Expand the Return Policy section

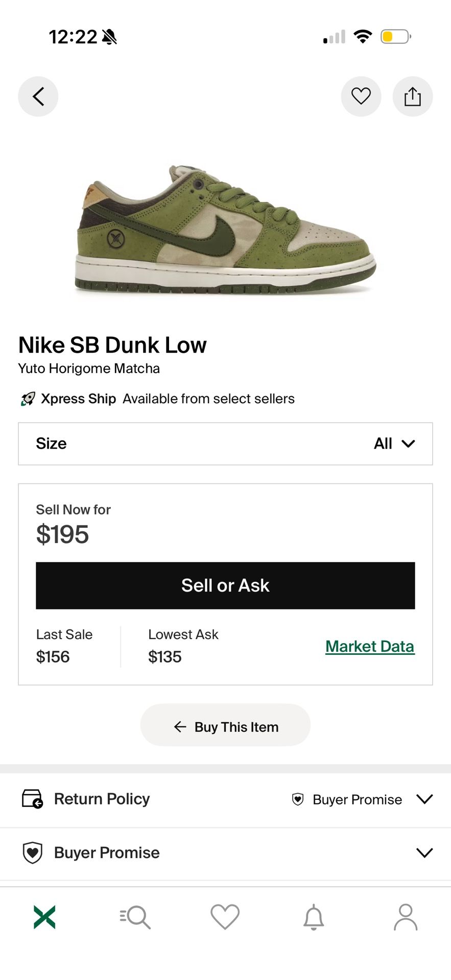pyautogui.click(x=424, y=799)
